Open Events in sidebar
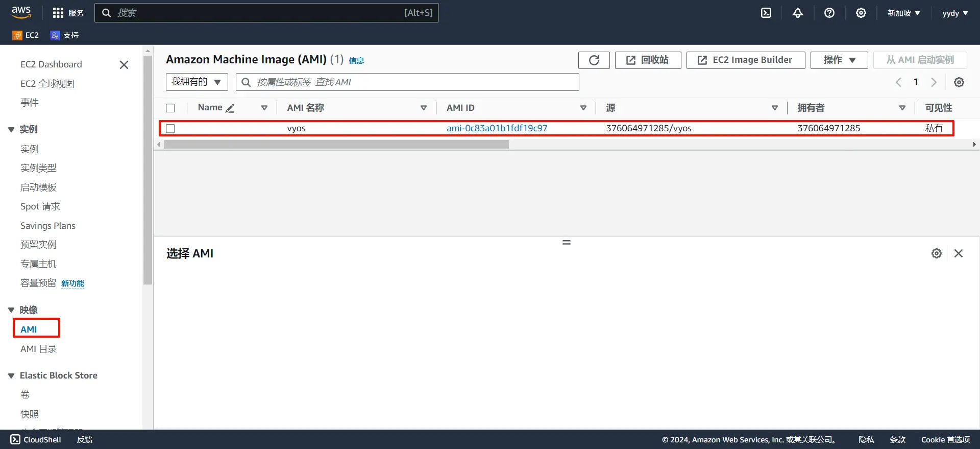Viewport: 980px width, 449px height. (x=30, y=103)
